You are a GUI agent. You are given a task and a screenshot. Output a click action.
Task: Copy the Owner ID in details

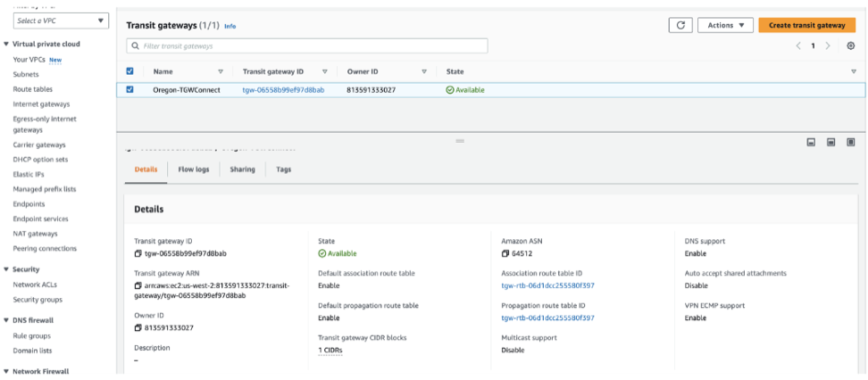click(138, 327)
